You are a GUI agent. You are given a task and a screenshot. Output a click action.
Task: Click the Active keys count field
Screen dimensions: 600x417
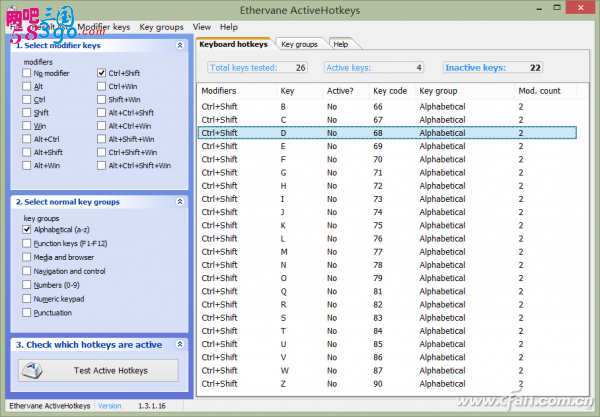[373, 68]
